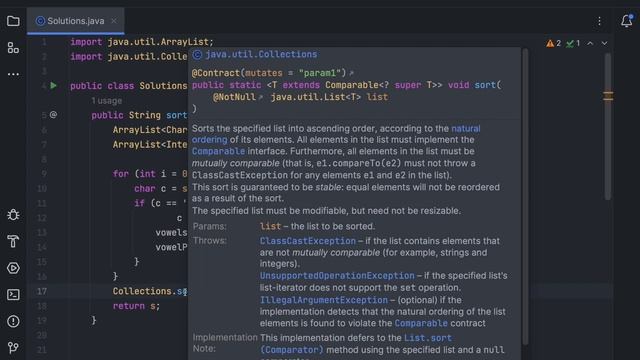This screenshot has height=360, width=640.
Task: Open the Git version control window
Action: coord(13,347)
